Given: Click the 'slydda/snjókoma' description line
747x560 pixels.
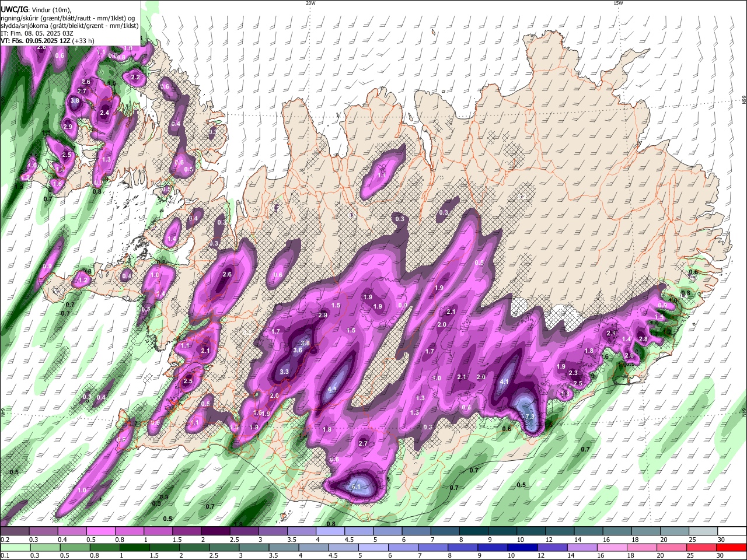Looking at the screenshot, I should click(x=69, y=26).
